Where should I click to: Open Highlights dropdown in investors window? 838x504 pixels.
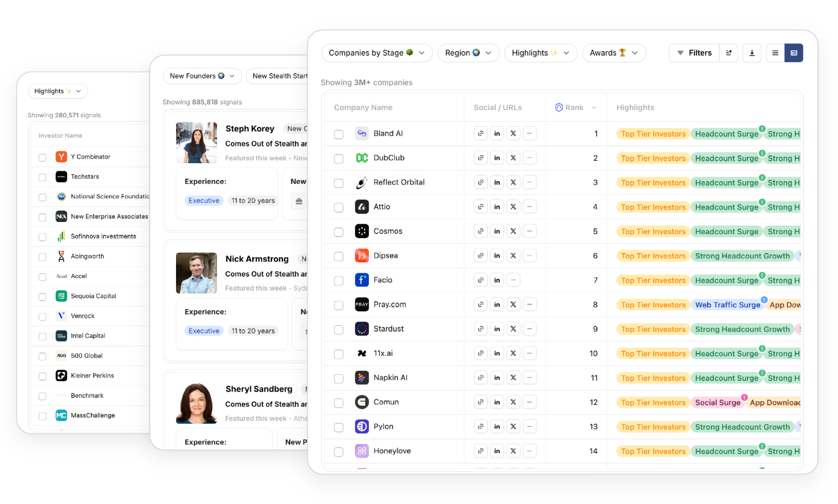58,91
